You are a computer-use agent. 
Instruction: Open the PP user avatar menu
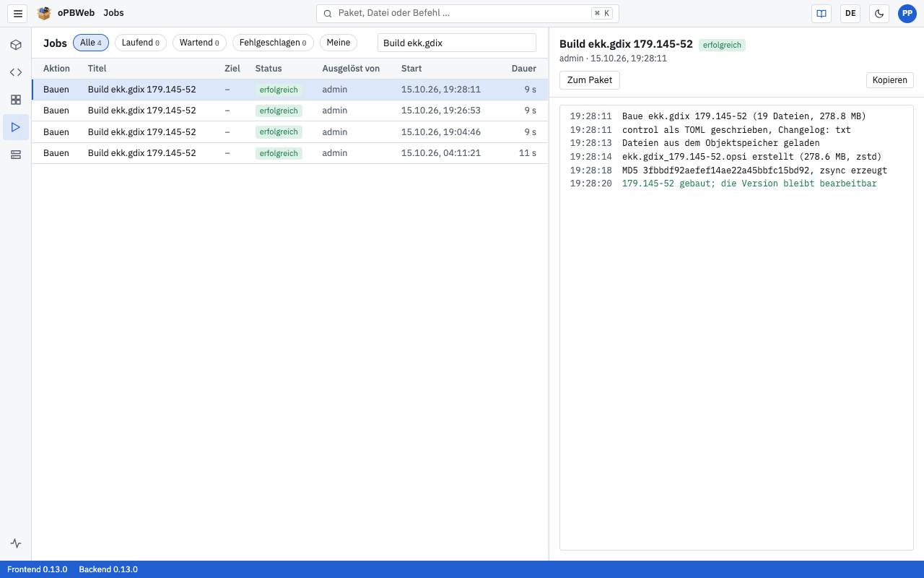point(907,14)
